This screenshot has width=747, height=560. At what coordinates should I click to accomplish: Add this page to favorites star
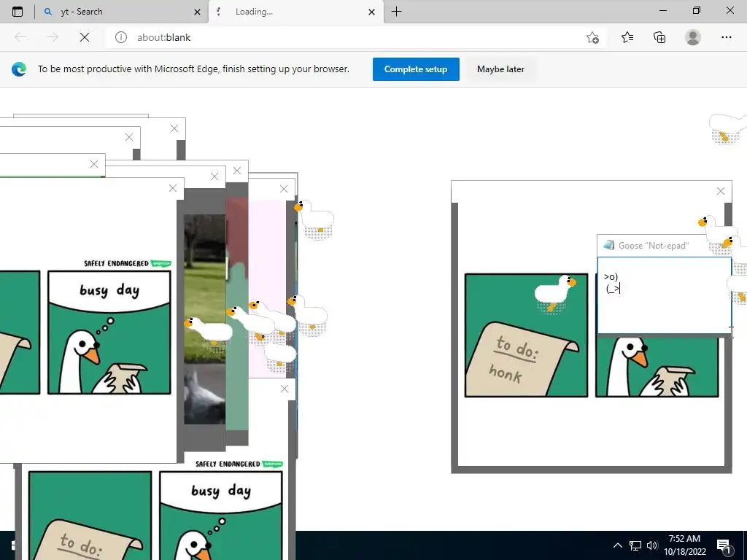point(592,37)
